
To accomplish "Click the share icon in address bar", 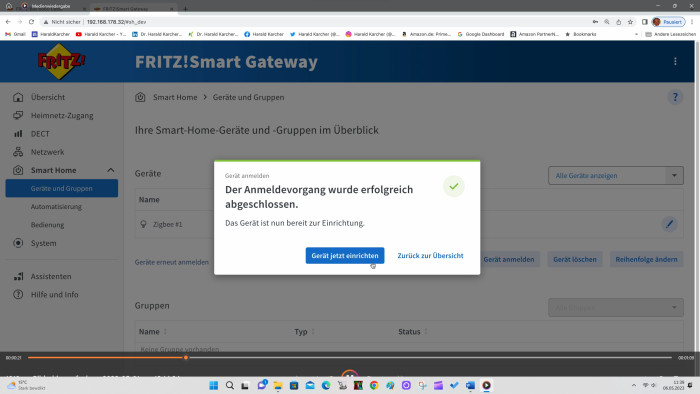I will (x=618, y=21).
